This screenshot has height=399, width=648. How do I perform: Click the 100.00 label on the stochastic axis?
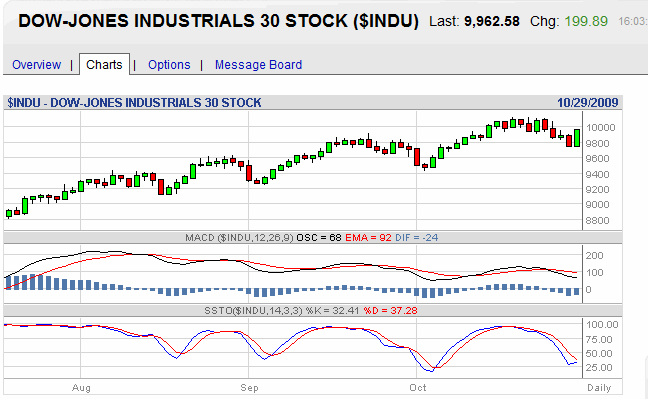pyautogui.click(x=602, y=325)
